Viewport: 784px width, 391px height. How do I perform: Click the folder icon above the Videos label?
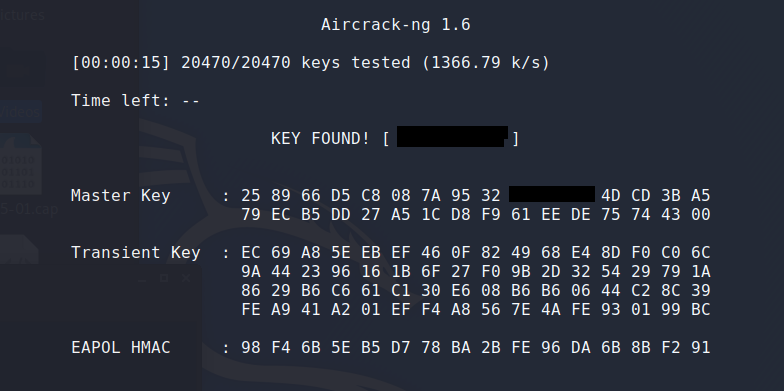[22, 68]
